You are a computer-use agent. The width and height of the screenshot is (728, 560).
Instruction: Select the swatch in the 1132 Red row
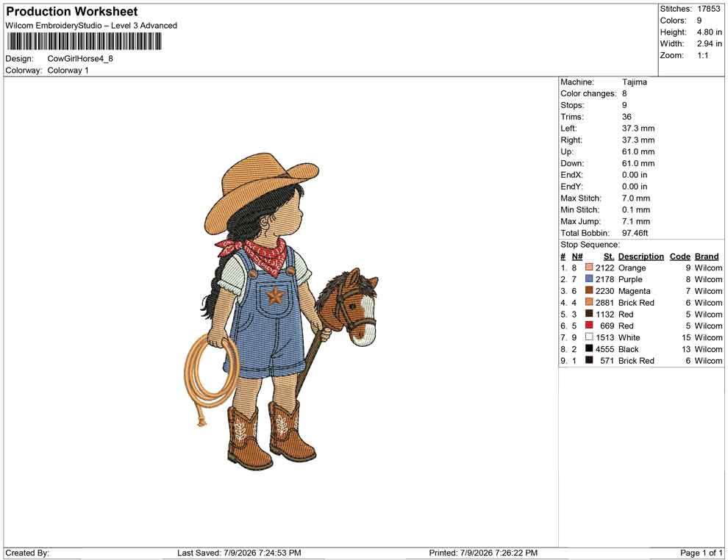pyautogui.click(x=589, y=314)
